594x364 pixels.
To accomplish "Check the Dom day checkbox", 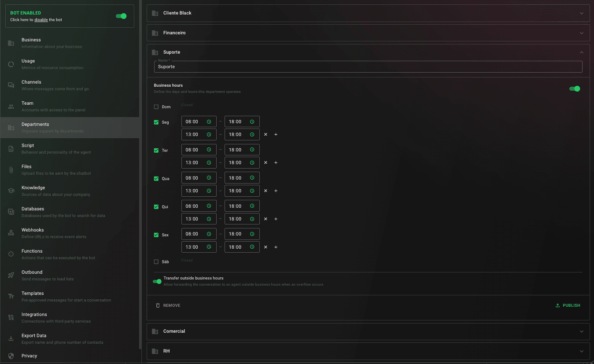I will [x=156, y=107].
